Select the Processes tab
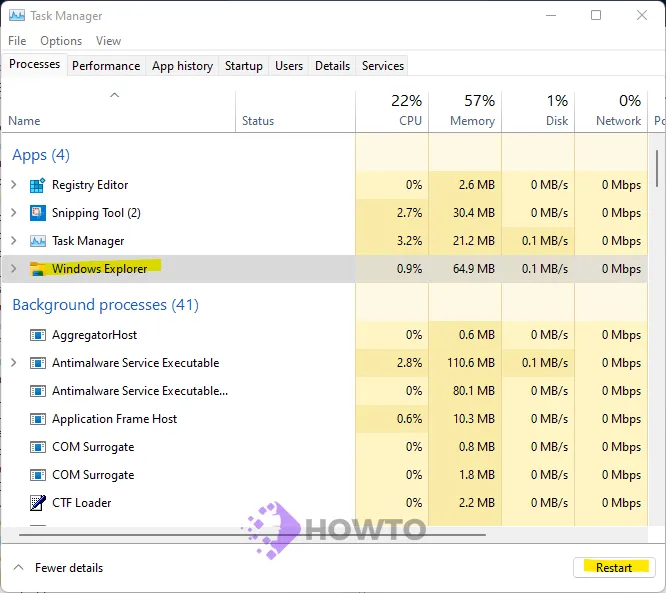This screenshot has width=666, height=593. (x=34, y=64)
